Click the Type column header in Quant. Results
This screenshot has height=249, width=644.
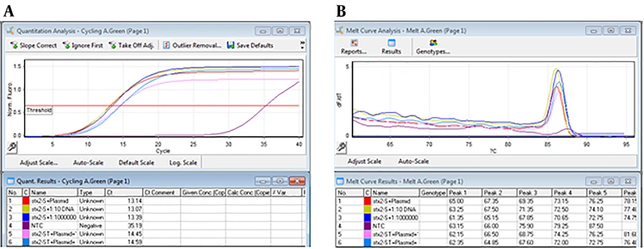click(x=91, y=192)
